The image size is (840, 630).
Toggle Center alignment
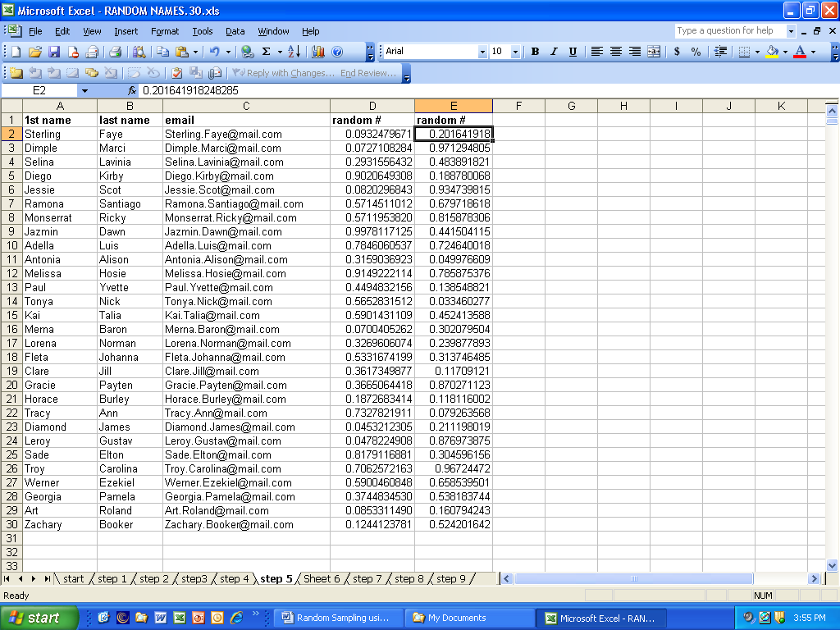(x=616, y=52)
